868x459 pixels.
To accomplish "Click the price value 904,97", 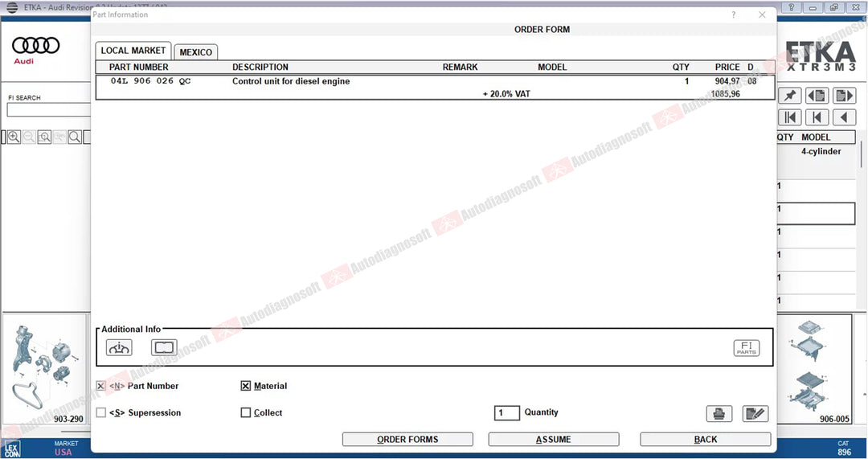I will coord(727,81).
